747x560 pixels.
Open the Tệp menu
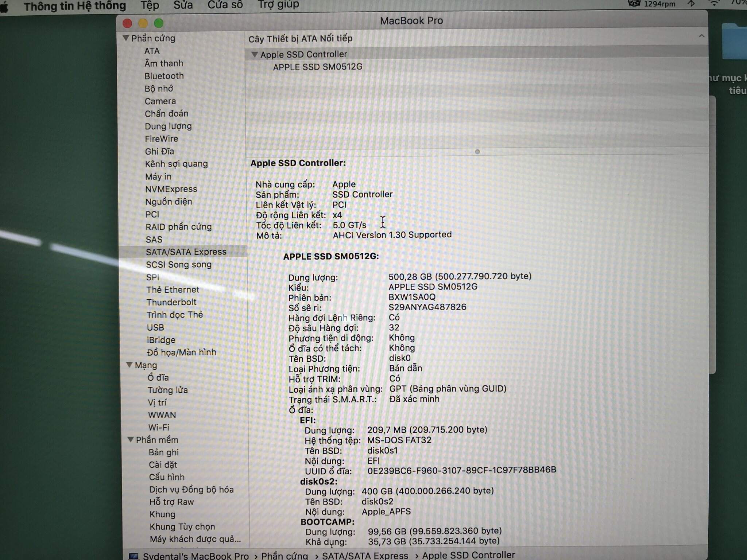click(150, 5)
